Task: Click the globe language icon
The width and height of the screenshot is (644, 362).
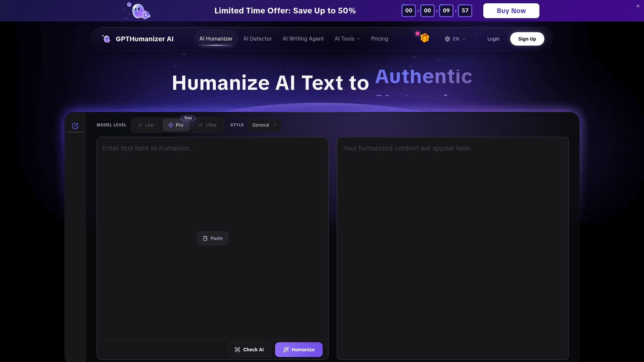Action: (x=448, y=39)
